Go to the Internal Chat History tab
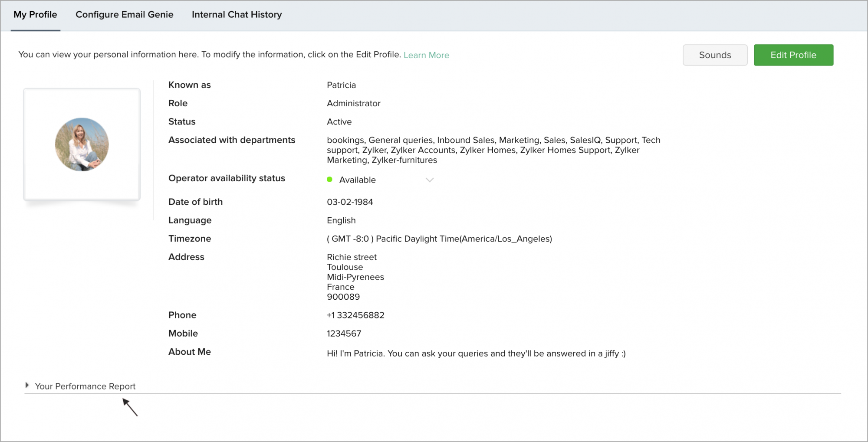 click(237, 15)
